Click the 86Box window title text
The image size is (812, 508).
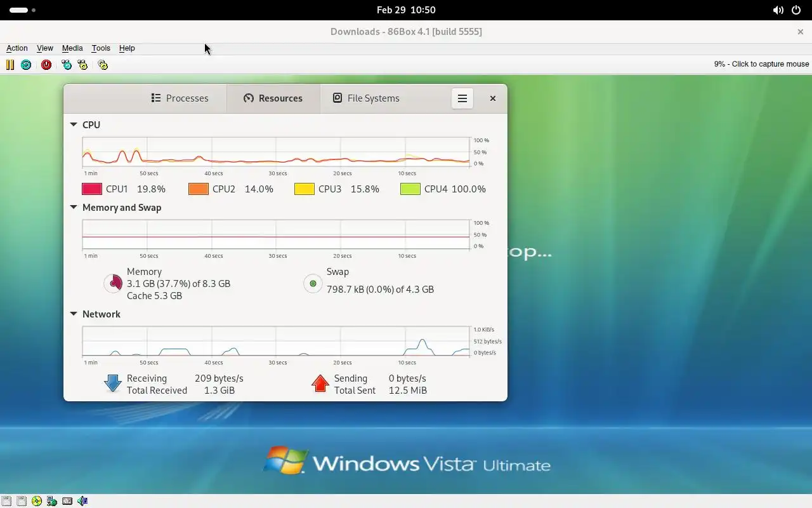coord(406,32)
